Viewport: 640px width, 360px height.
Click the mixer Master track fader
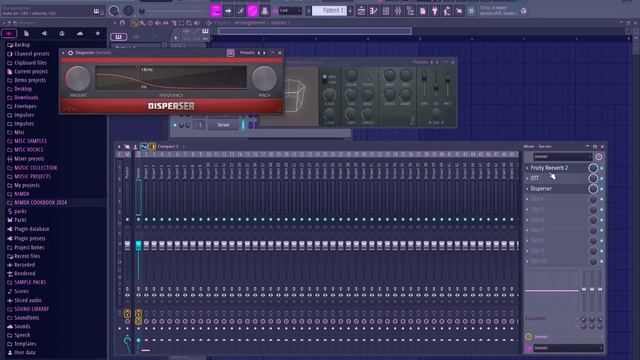click(x=127, y=245)
